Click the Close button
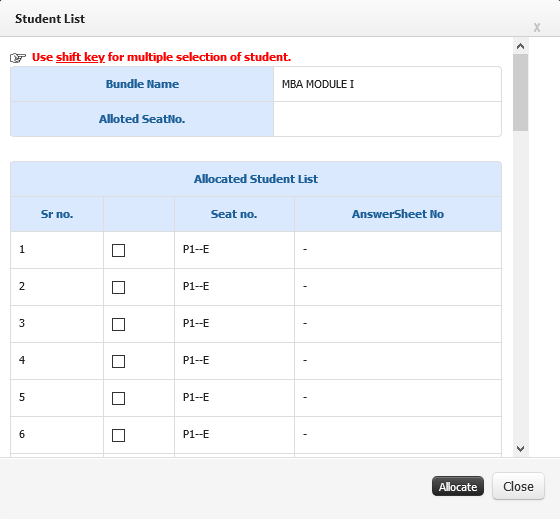This screenshot has height=519, width=560. [518, 486]
